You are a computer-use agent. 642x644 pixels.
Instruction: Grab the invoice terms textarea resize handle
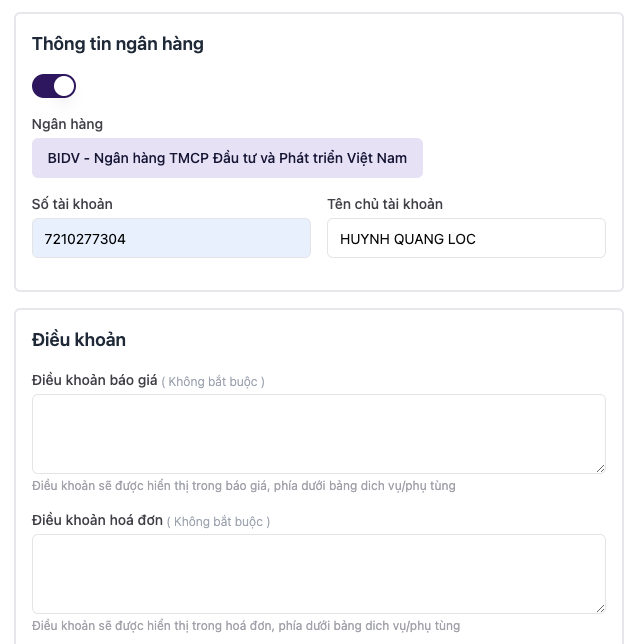(600, 608)
